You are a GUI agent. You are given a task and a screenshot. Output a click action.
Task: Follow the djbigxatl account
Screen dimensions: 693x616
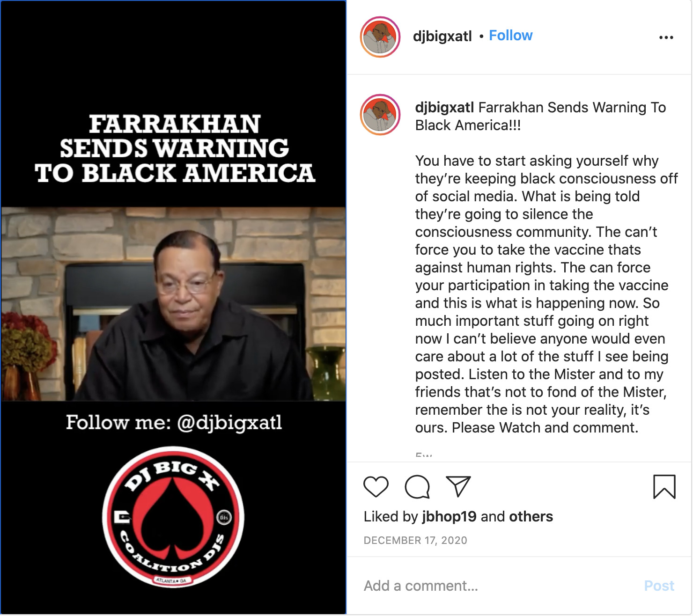(510, 36)
